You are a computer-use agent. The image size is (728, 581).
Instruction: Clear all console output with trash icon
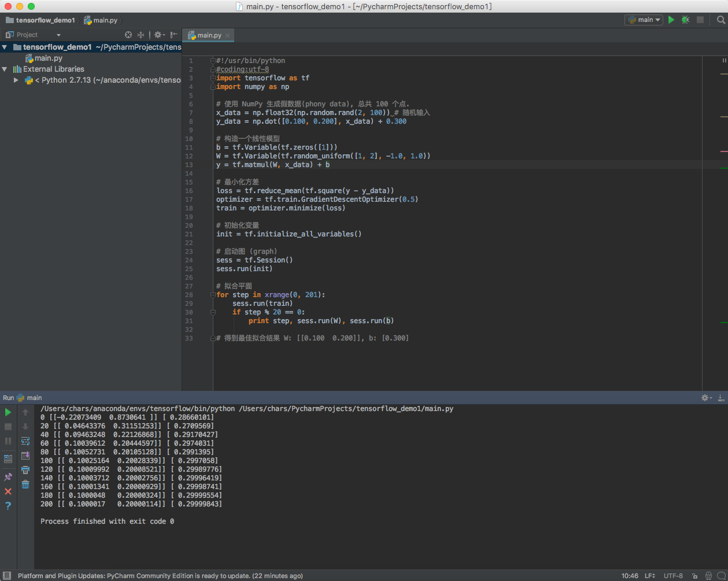click(x=25, y=484)
